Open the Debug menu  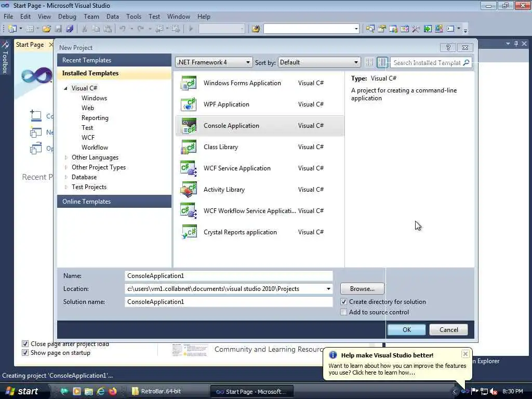[67, 16]
